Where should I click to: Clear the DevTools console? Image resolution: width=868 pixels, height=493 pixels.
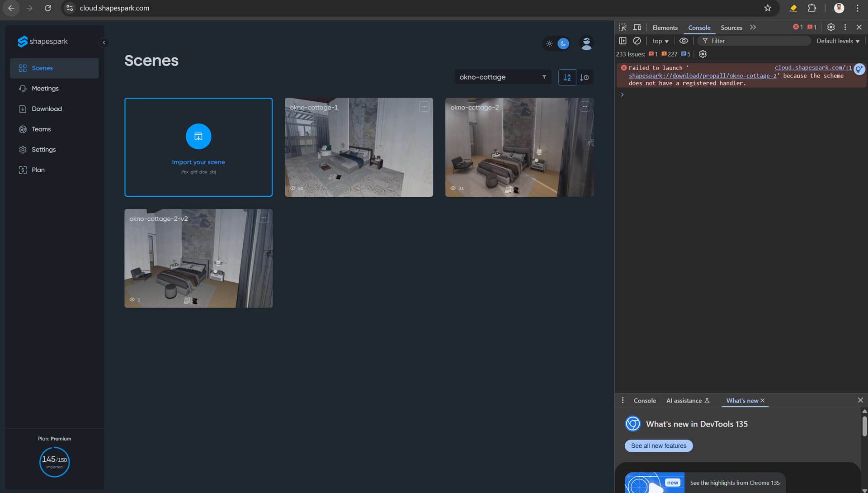637,41
